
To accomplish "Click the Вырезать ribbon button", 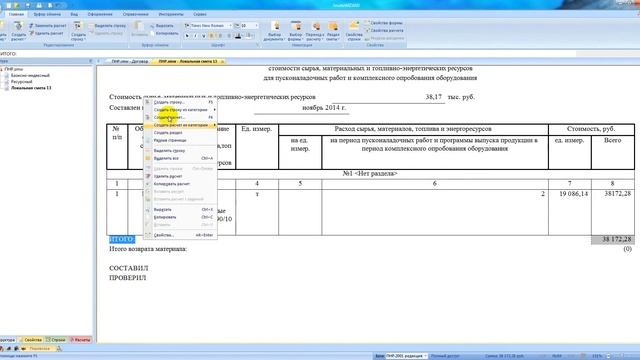I will click(162, 26).
